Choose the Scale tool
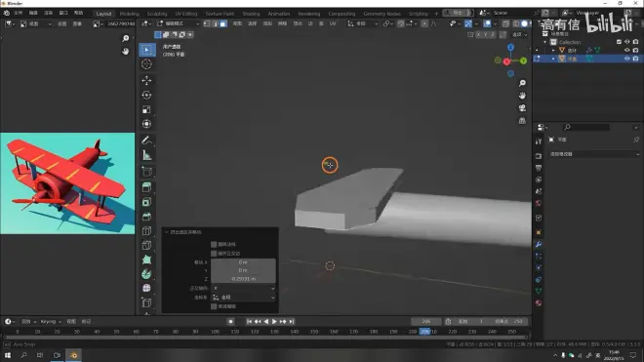The width and height of the screenshot is (644, 362). point(146,109)
